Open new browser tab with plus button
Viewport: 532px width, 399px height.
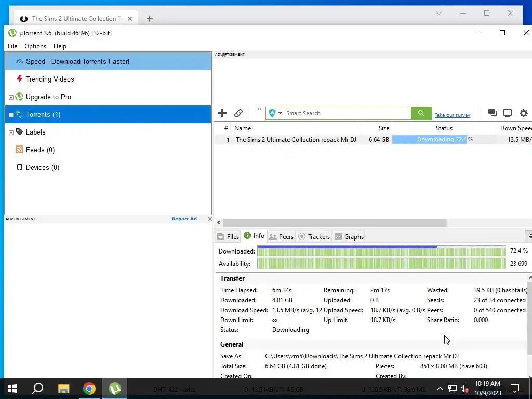coord(149,19)
